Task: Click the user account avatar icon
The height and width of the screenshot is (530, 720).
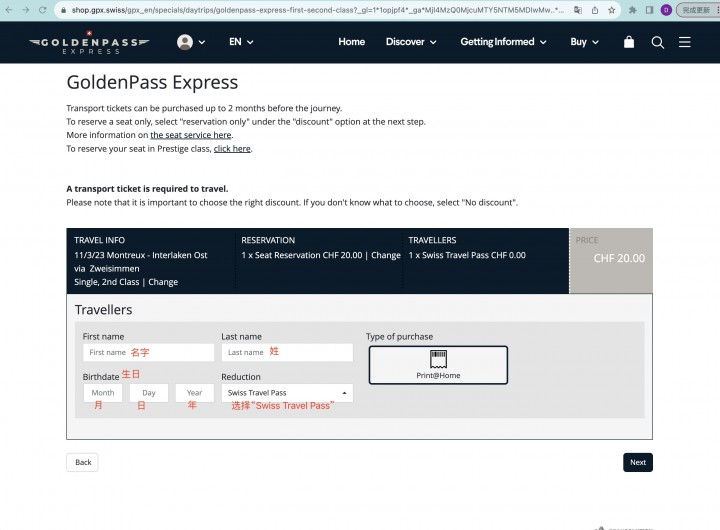Action: [185, 42]
